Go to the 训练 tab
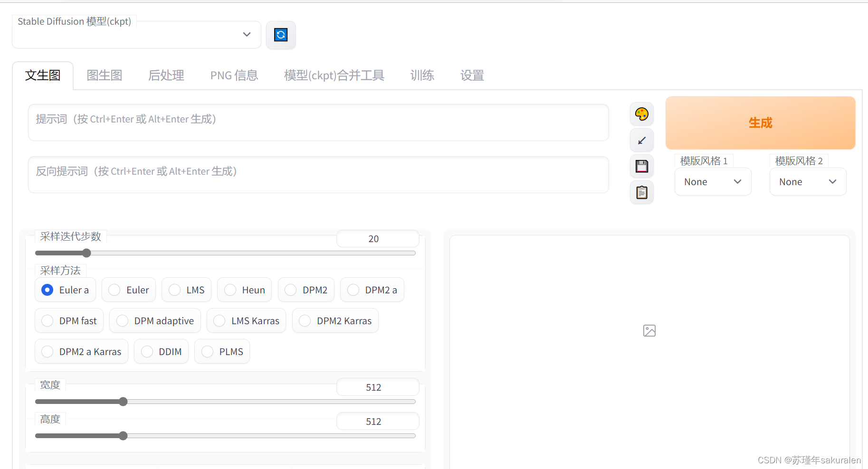The height and width of the screenshot is (469, 868). coord(422,75)
